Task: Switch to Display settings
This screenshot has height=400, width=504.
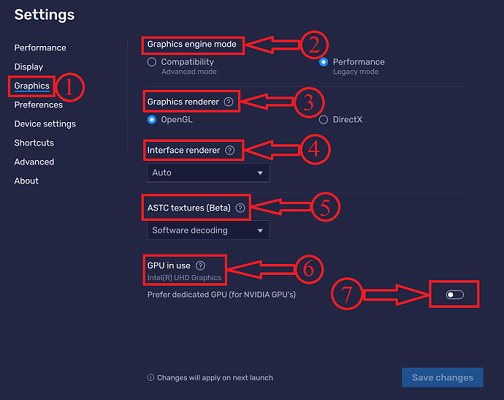Action: click(29, 67)
